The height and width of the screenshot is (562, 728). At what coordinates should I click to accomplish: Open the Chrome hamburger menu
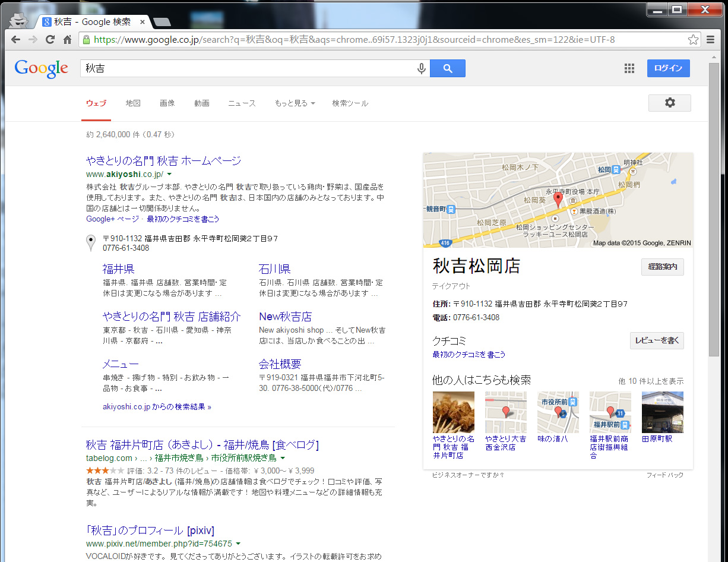710,40
